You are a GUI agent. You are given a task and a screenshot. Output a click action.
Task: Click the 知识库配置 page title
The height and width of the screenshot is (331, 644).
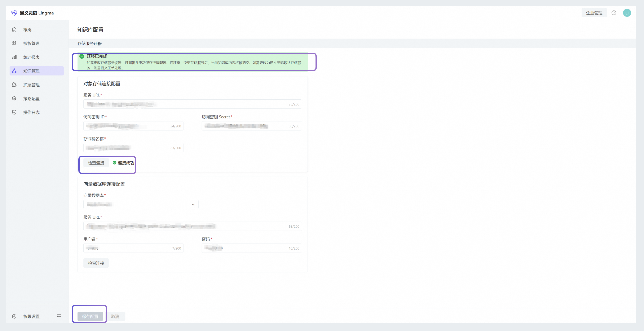point(90,30)
